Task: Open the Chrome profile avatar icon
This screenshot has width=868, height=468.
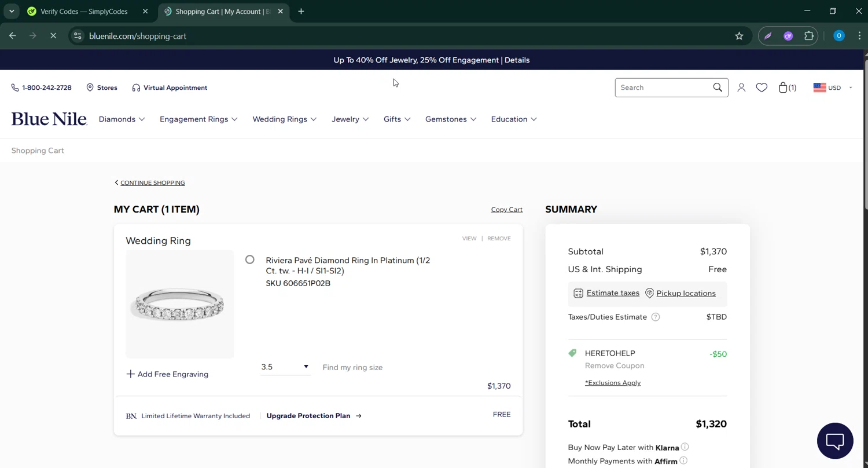Action: pos(838,36)
